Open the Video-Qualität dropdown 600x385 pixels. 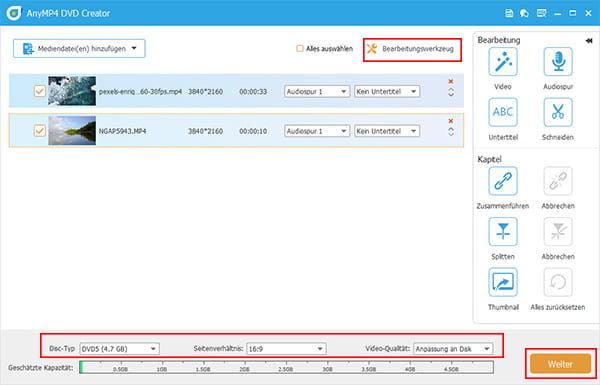tap(453, 349)
